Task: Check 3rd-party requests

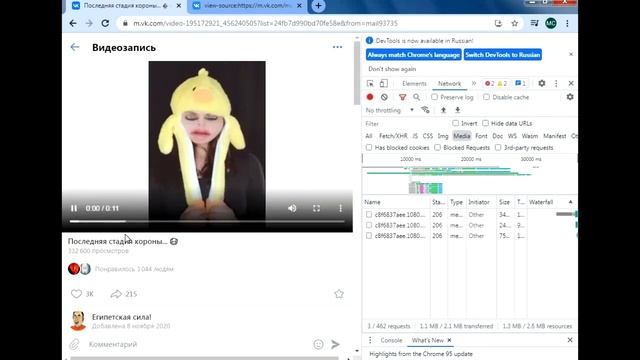Action: (x=498, y=147)
